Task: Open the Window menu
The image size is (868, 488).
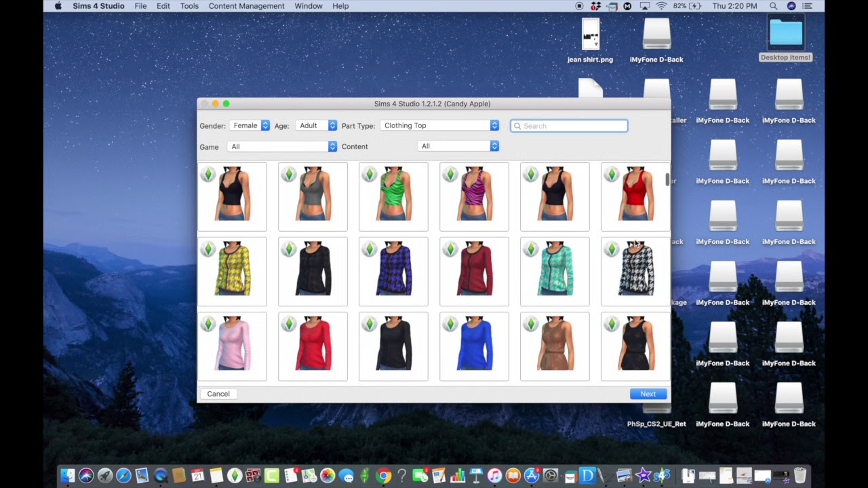Action: tap(309, 6)
